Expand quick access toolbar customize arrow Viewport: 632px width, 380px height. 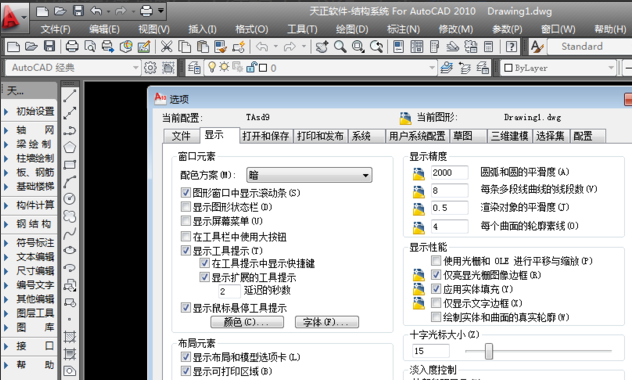tap(161, 11)
